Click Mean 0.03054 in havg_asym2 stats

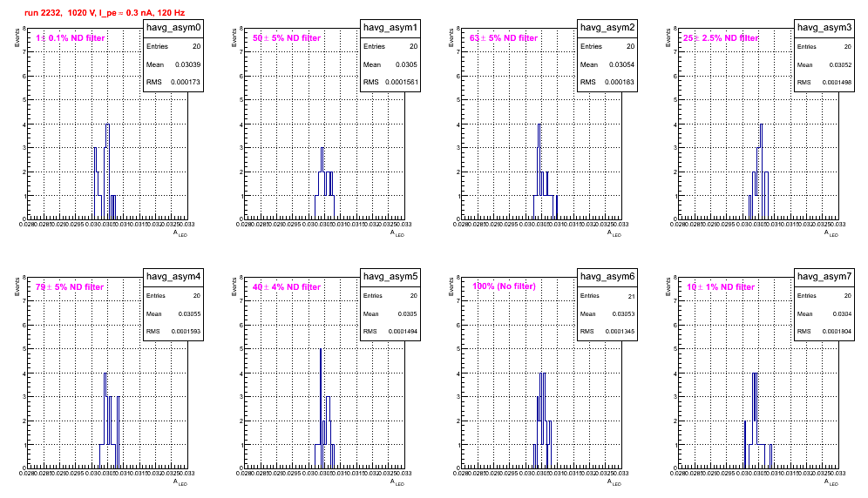click(x=607, y=64)
